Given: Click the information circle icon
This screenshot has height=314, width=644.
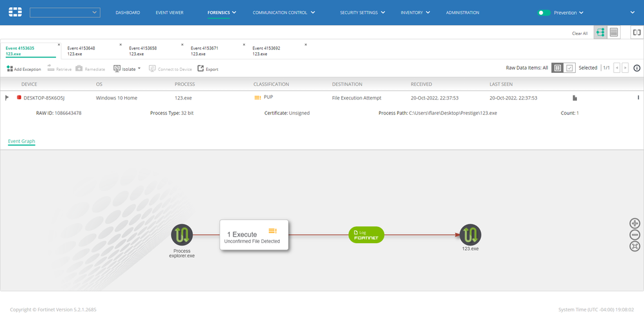Looking at the screenshot, I should [637, 68].
